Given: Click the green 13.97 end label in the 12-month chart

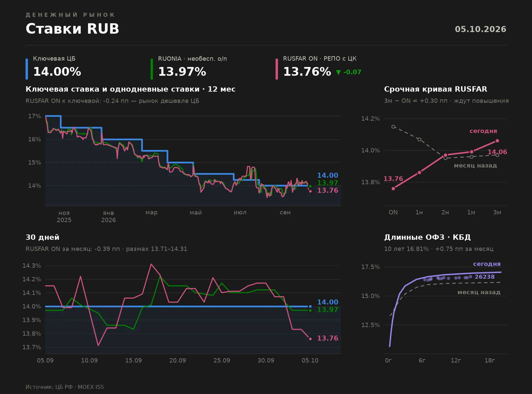Looking at the screenshot, I should tap(328, 183).
